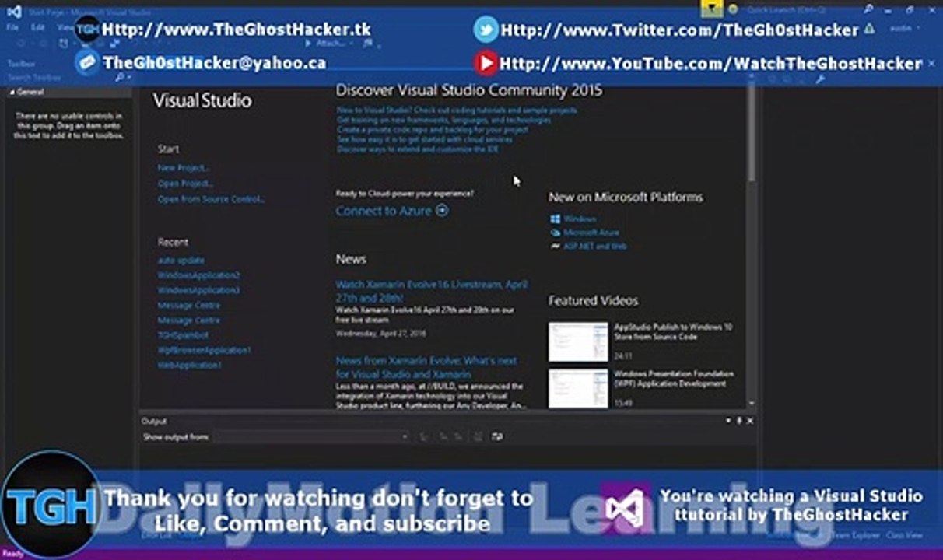Go to previous message in Output toolbar
The width and height of the screenshot is (943, 560).
pyautogui.click(x=444, y=437)
